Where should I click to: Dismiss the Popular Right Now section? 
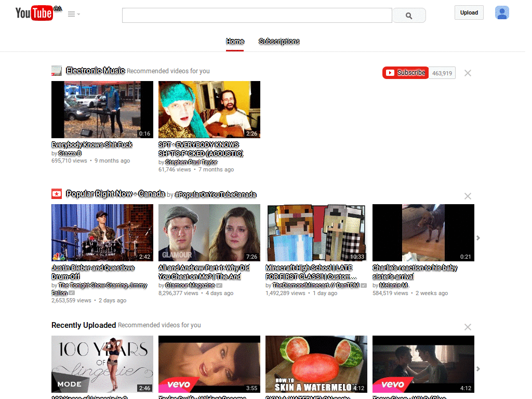coord(468,196)
